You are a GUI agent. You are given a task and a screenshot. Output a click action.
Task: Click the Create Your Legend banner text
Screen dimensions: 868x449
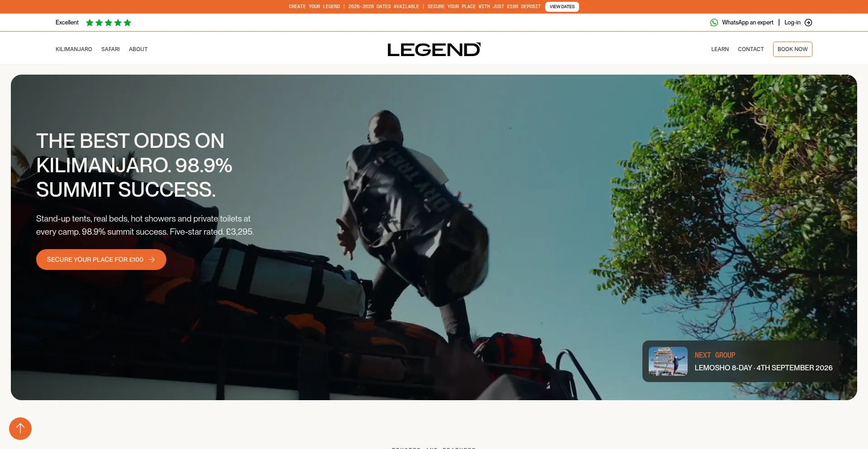click(415, 7)
